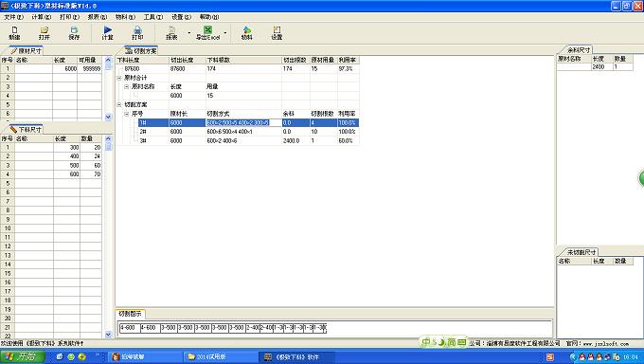Open the 打印 menu in menu bar
The image size is (644, 364).
(69, 17)
